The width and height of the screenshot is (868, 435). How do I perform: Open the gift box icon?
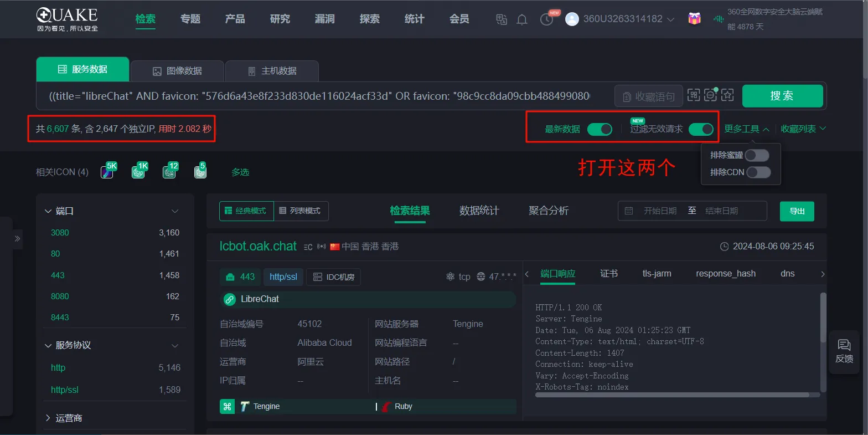pos(694,18)
